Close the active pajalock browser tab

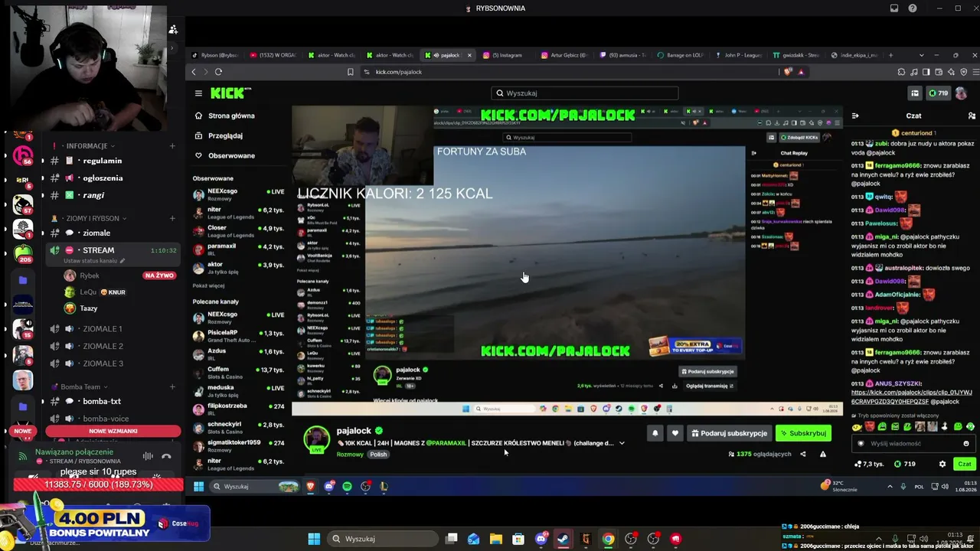coord(469,55)
